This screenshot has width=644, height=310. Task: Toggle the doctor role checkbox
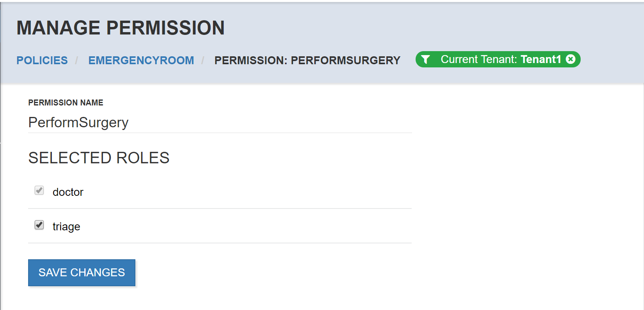pyautogui.click(x=39, y=190)
